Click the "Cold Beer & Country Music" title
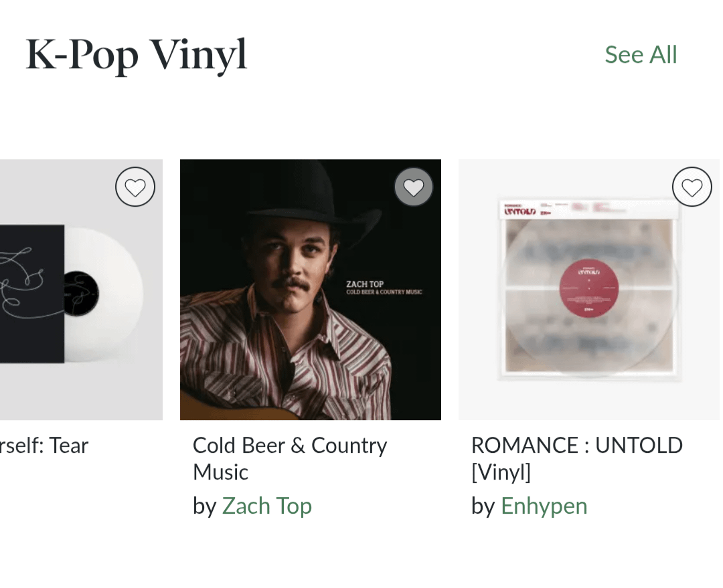The width and height of the screenshot is (723, 588). pyautogui.click(x=289, y=459)
